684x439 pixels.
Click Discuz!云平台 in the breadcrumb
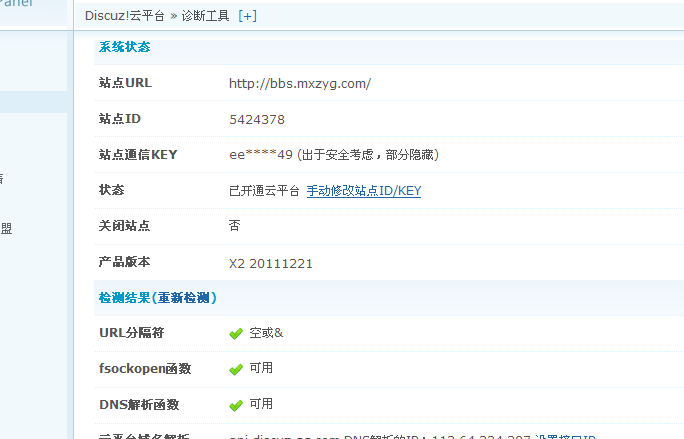click(124, 16)
